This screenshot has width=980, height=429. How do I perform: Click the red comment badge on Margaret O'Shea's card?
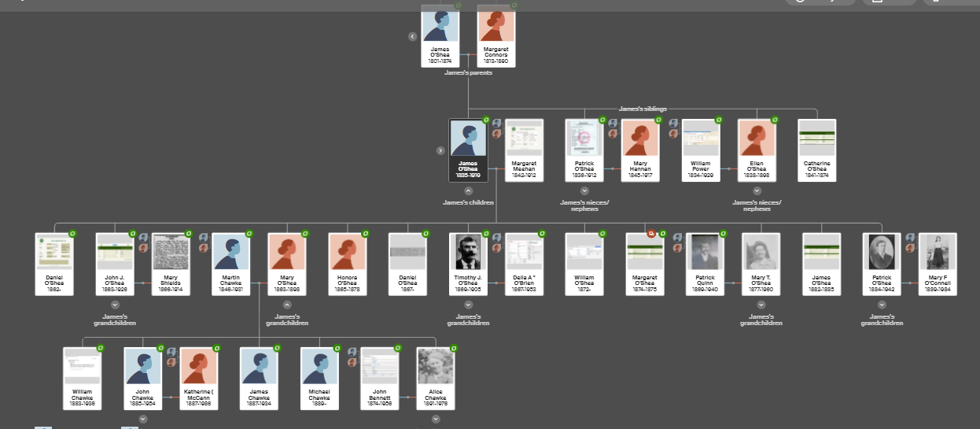click(651, 234)
